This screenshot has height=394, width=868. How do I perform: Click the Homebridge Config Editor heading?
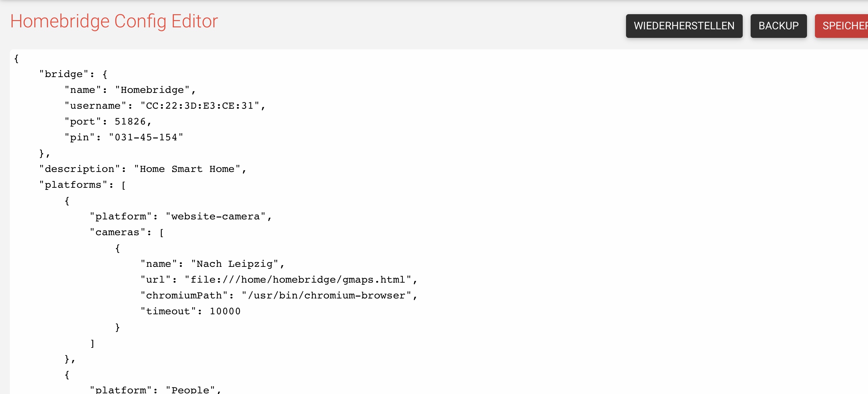pyautogui.click(x=114, y=21)
